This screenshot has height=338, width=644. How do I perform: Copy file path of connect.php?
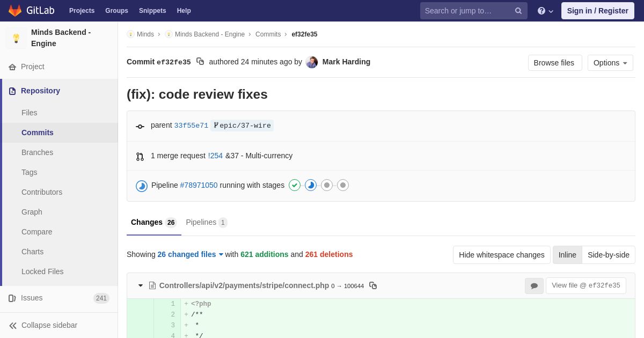[x=373, y=285]
